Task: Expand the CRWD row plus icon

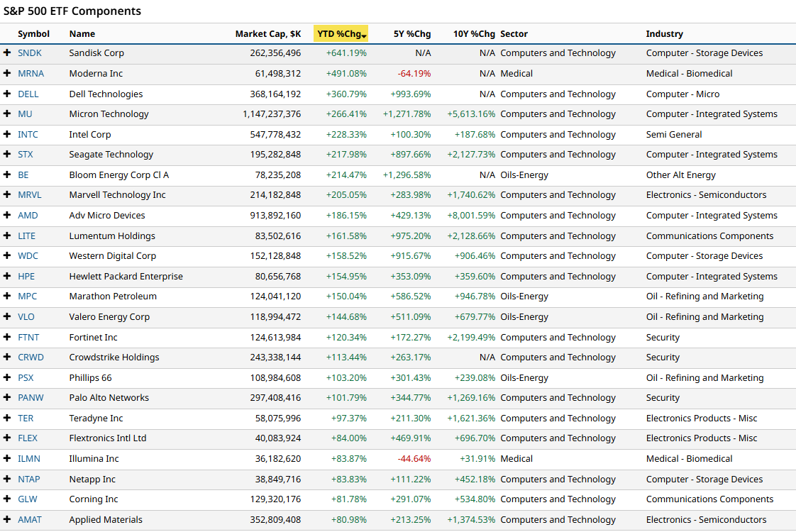Action: [7, 357]
